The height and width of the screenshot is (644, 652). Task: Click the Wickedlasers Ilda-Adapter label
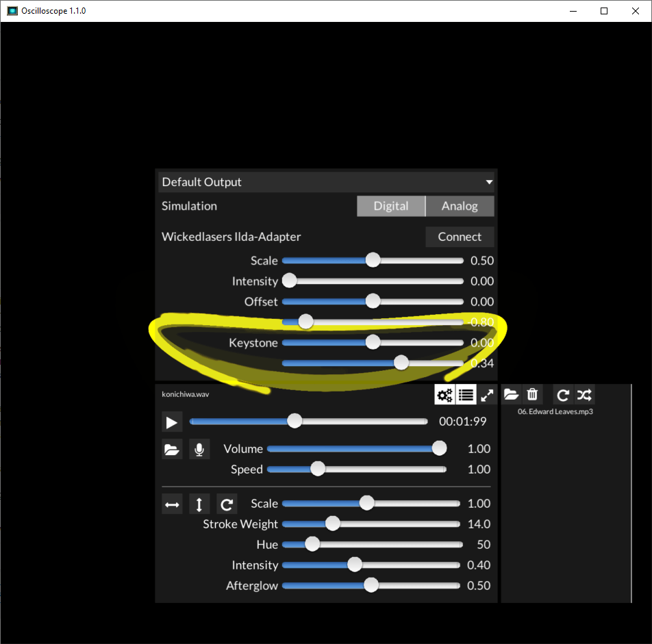(x=231, y=237)
